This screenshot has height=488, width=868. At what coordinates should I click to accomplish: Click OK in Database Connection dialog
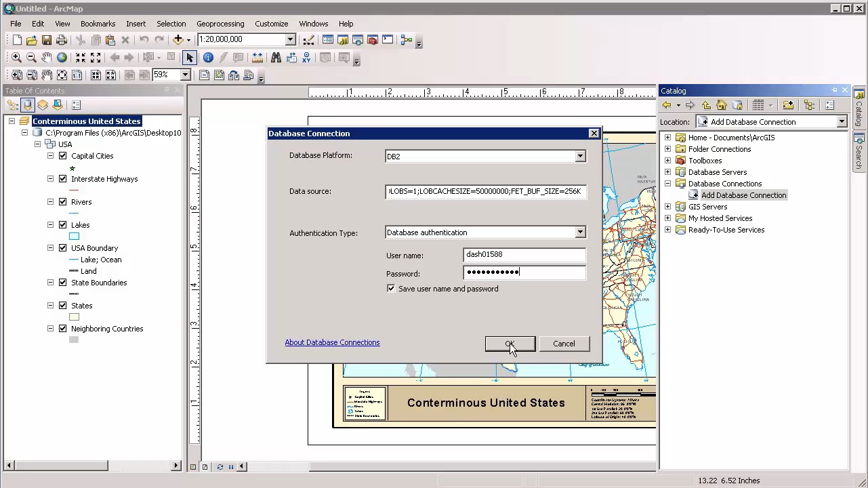tap(510, 344)
